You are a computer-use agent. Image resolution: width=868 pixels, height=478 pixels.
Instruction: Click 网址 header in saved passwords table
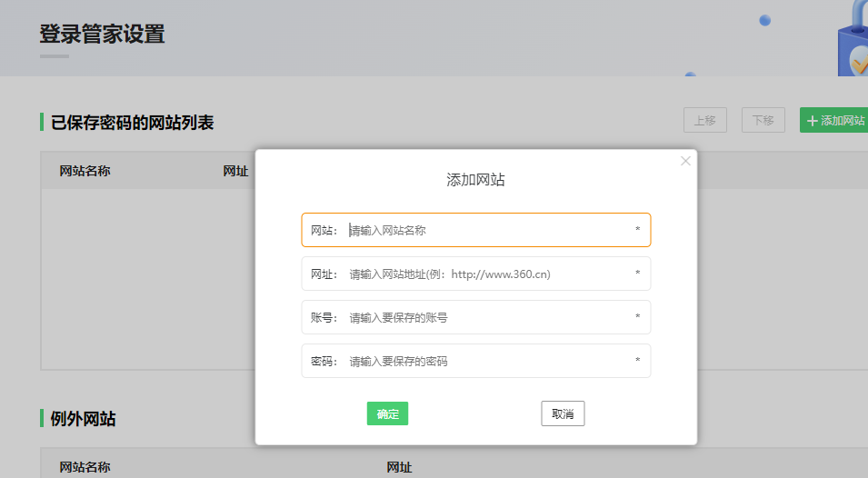point(235,171)
